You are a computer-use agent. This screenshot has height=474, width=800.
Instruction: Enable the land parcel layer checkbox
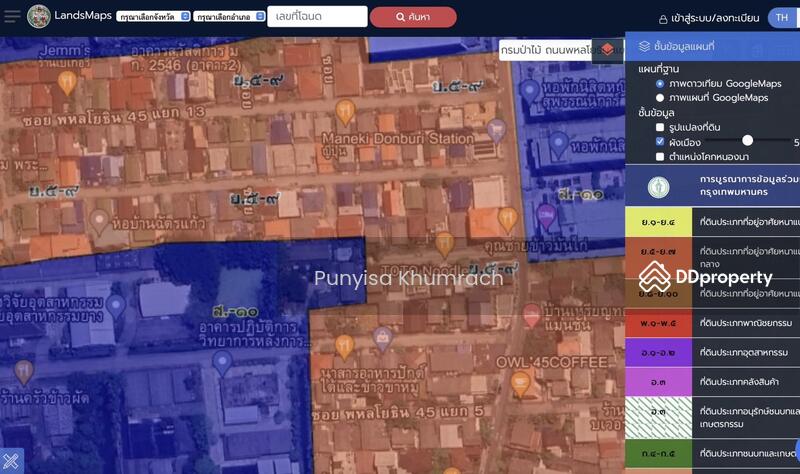(x=660, y=127)
